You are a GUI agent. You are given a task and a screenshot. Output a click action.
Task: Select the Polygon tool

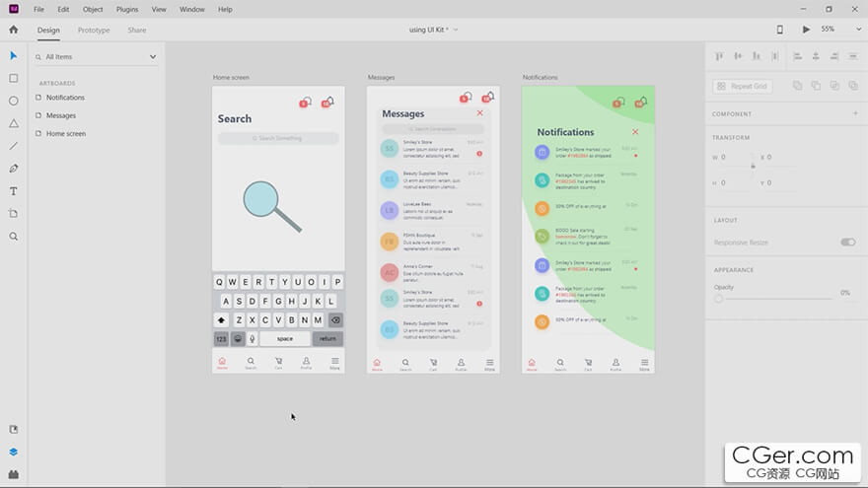[13, 123]
